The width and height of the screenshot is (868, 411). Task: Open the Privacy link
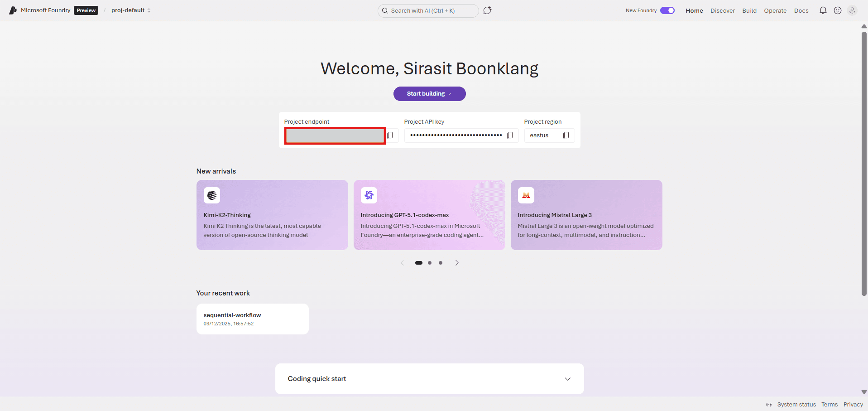pyautogui.click(x=853, y=405)
